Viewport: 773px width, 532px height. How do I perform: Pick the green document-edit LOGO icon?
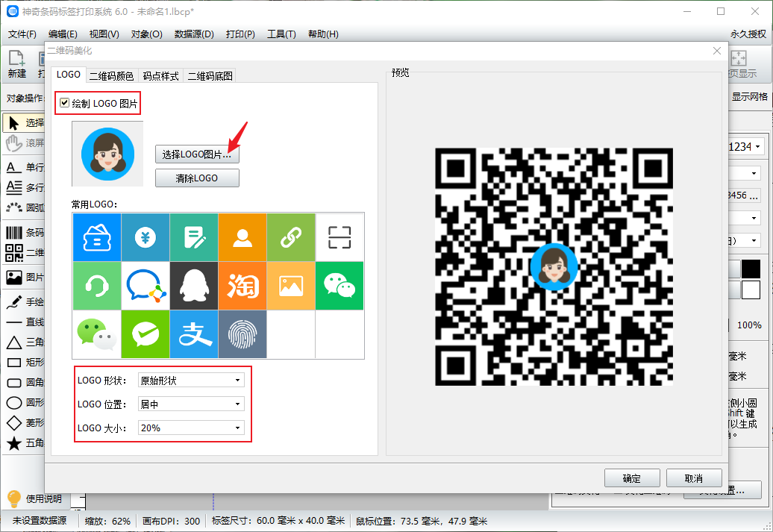pyautogui.click(x=194, y=238)
